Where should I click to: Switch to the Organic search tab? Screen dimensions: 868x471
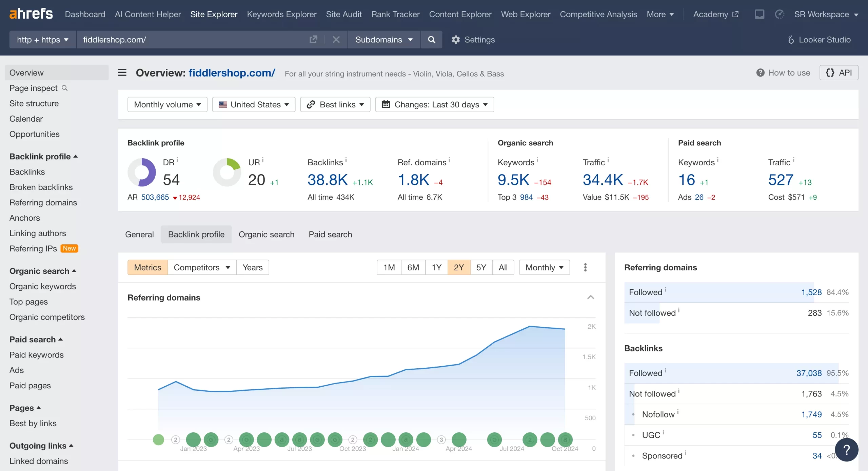[x=267, y=234]
